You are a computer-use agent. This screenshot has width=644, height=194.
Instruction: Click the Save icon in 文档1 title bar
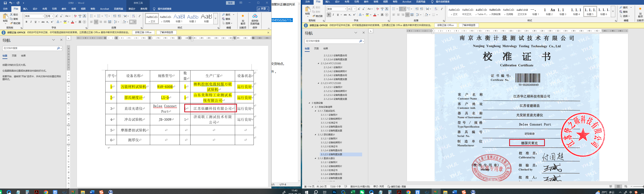point(5,3)
